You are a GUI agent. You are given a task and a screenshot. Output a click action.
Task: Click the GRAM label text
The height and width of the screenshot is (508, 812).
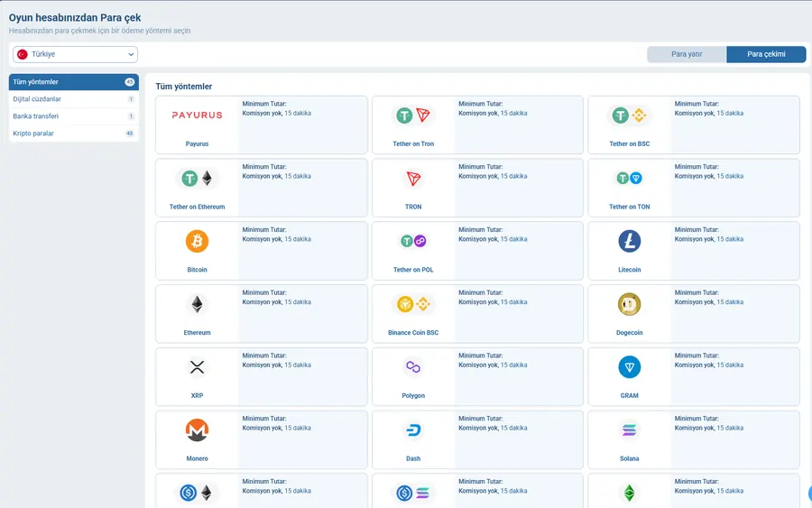click(629, 395)
